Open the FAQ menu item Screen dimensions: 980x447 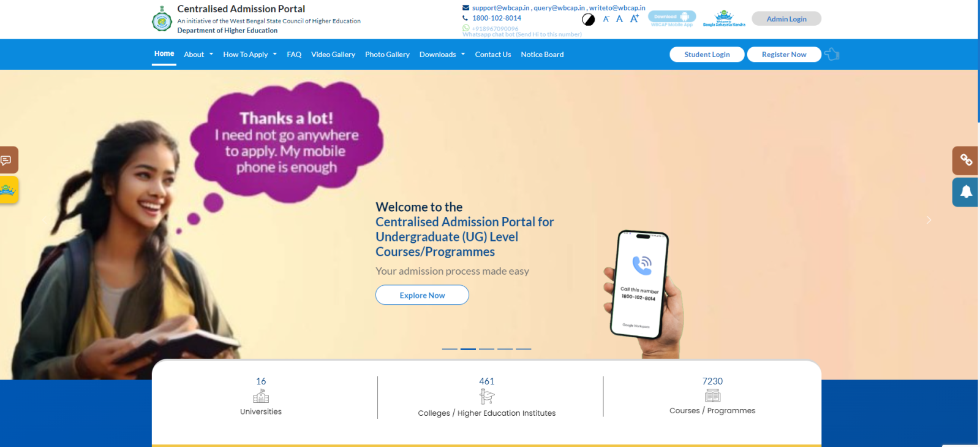(294, 55)
